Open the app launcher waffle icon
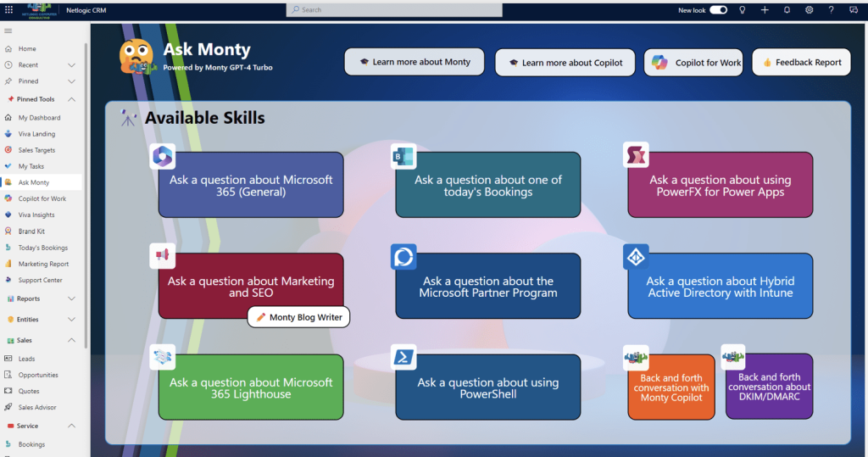Screen dimensions: 868x457 pyautogui.click(x=9, y=10)
